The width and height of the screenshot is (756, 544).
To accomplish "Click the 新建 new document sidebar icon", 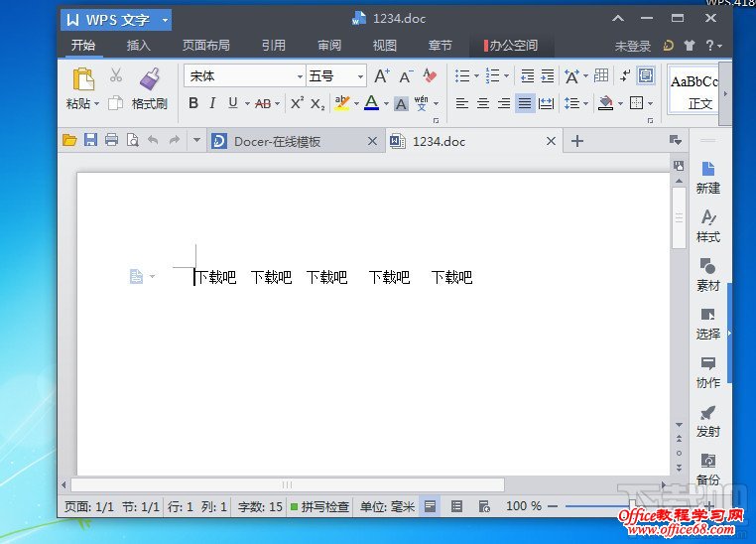I will pyautogui.click(x=708, y=177).
